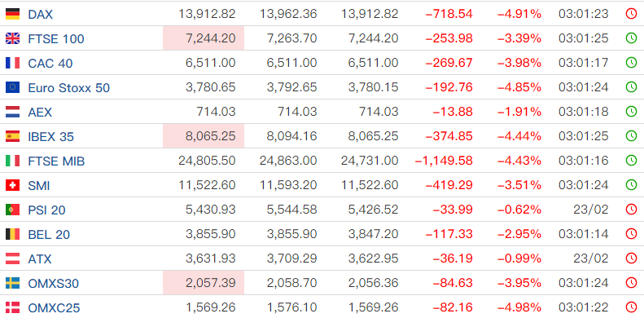
Task: Open the Euro Stoxx 50 index page
Action: (x=68, y=87)
